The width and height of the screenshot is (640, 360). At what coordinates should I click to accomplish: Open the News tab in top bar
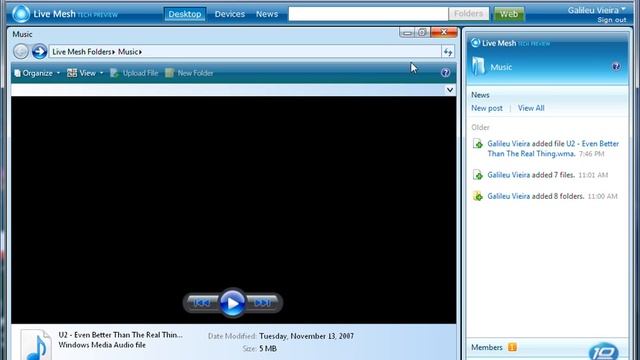click(x=267, y=14)
